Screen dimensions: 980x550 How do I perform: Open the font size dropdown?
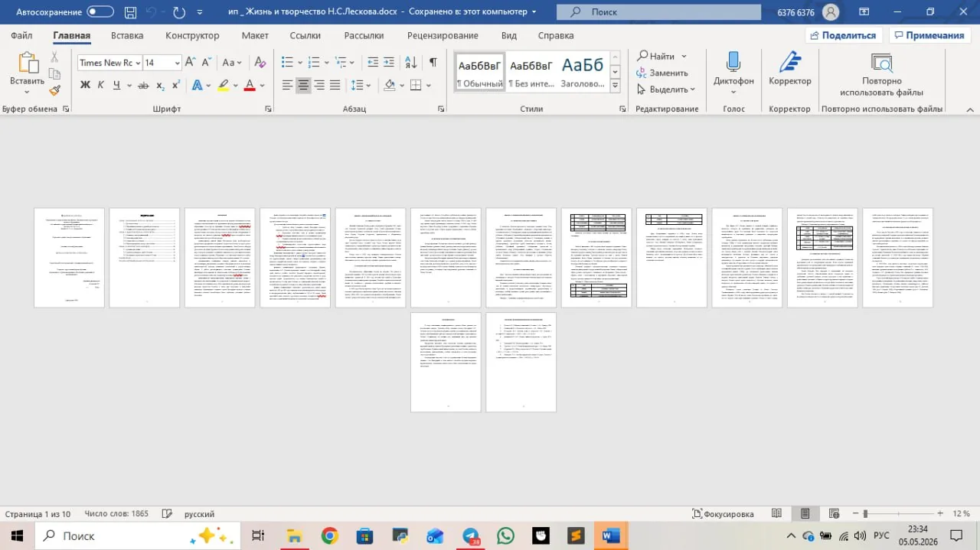click(178, 63)
